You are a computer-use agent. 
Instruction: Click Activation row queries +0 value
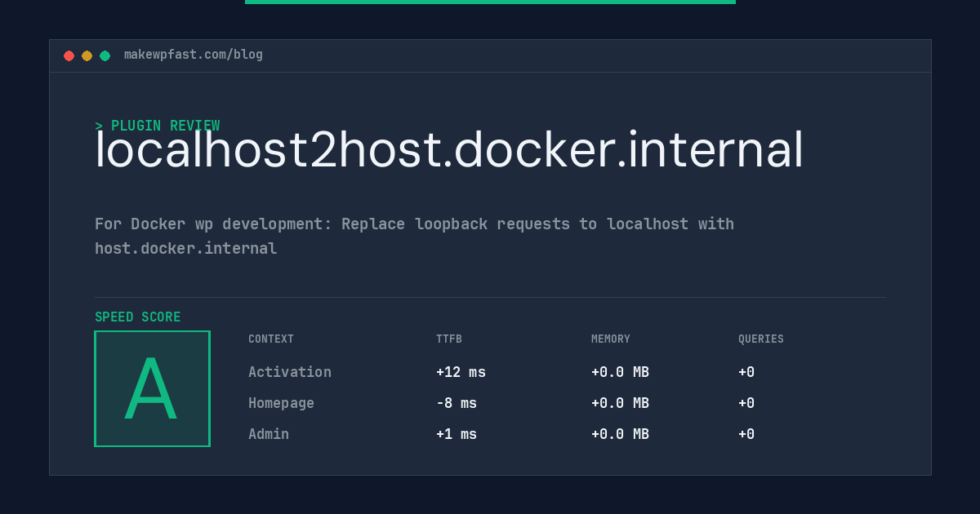[746, 372]
